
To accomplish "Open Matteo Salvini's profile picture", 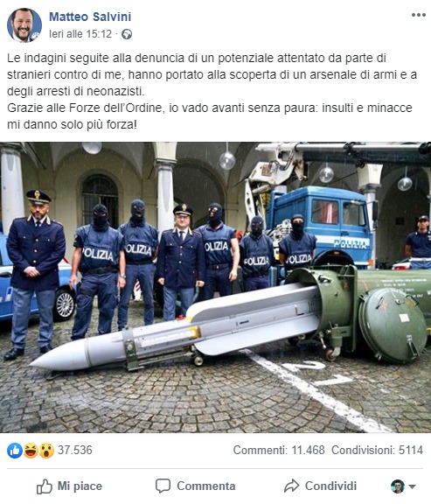I will tap(24, 25).
